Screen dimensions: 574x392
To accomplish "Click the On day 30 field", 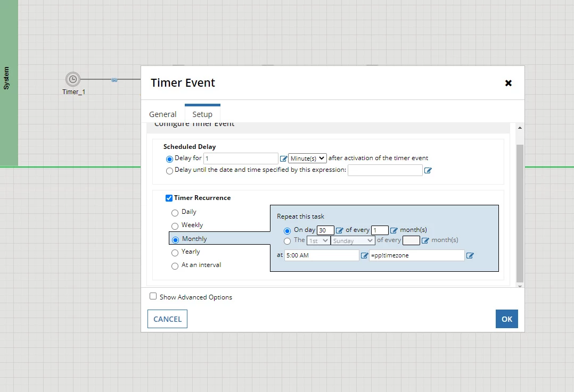I will 325,230.
